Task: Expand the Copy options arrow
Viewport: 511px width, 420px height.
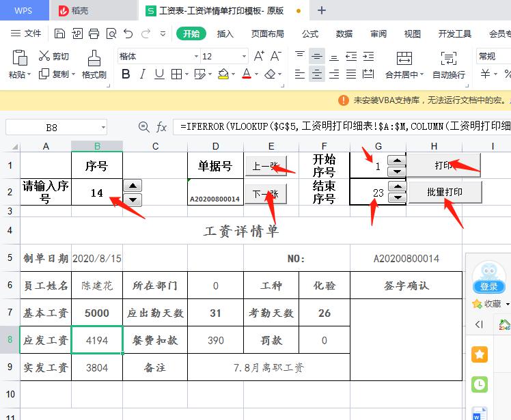Action: (73, 74)
